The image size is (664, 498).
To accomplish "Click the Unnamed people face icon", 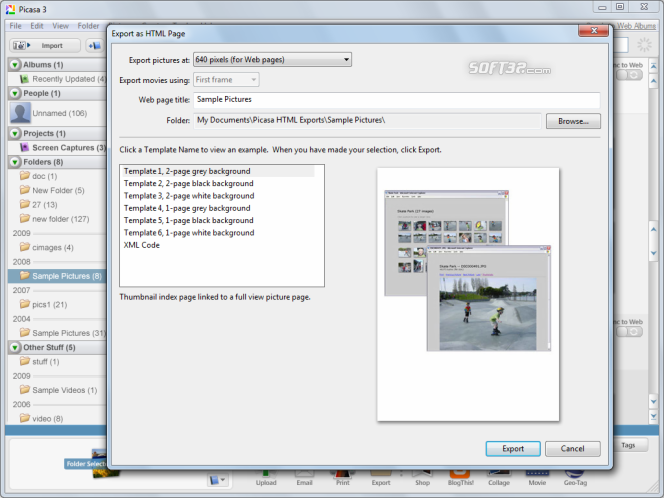I will 20,113.
